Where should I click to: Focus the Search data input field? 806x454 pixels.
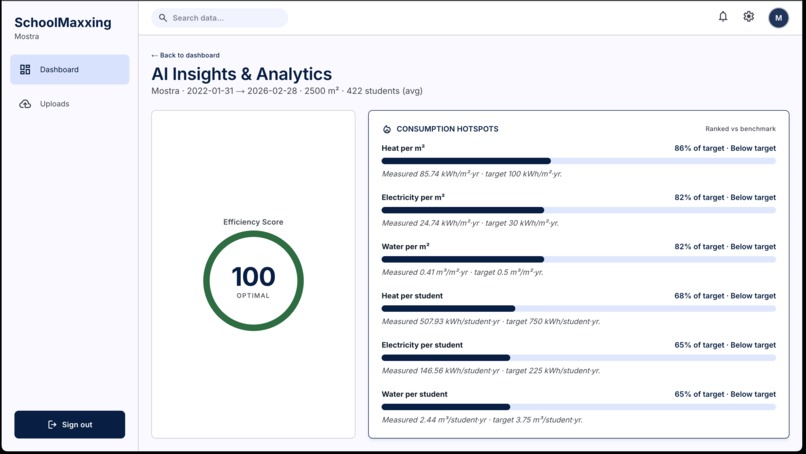click(x=219, y=18)
